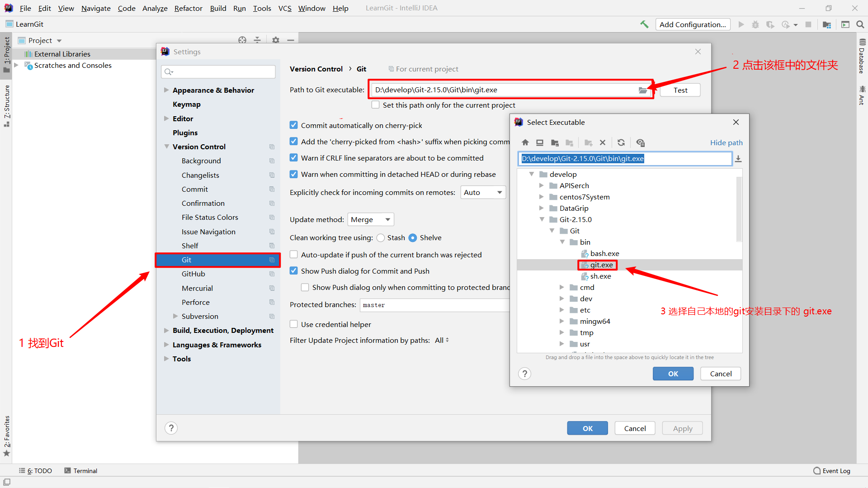
Task: Browse folder icon in Git executable field
Action: [x=643, y=90]
